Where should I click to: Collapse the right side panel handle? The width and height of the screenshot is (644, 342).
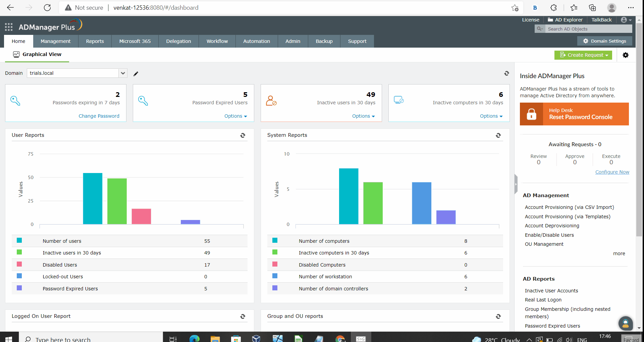(516, 184)
